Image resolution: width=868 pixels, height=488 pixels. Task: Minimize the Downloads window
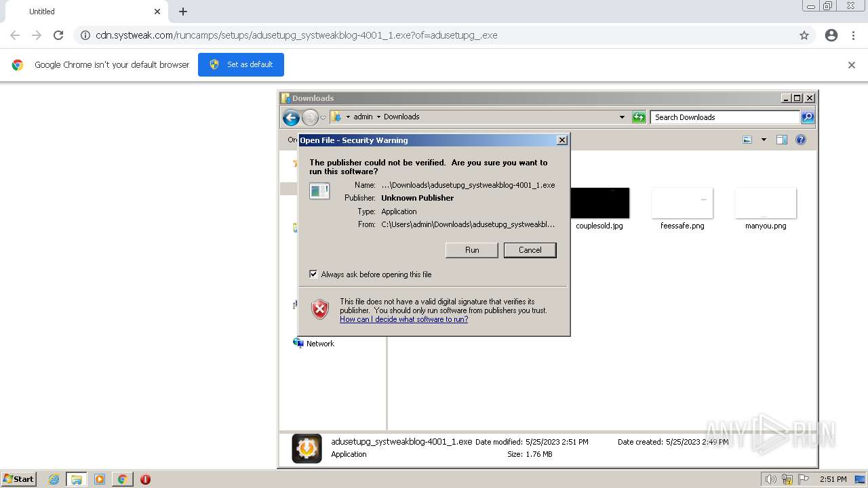(x=786, y=98)
